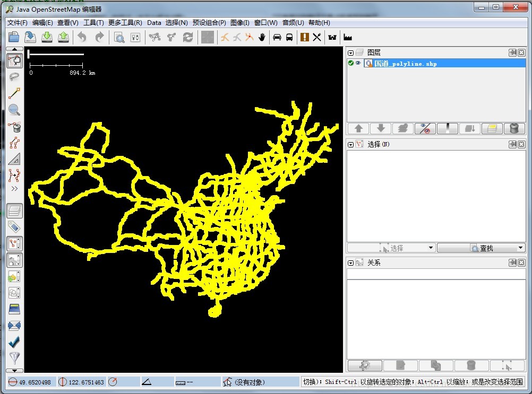Click the layer opacity gradient button

(447, 128)
